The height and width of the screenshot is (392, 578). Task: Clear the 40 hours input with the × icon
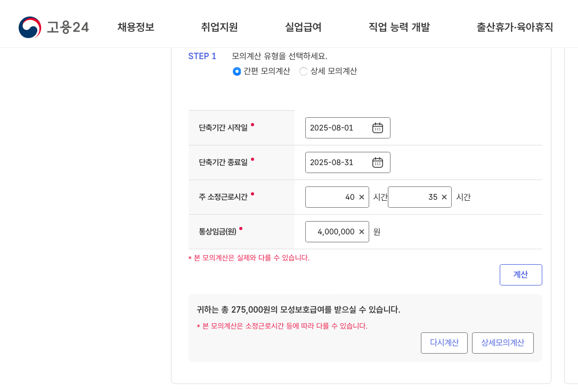[361, 197]
